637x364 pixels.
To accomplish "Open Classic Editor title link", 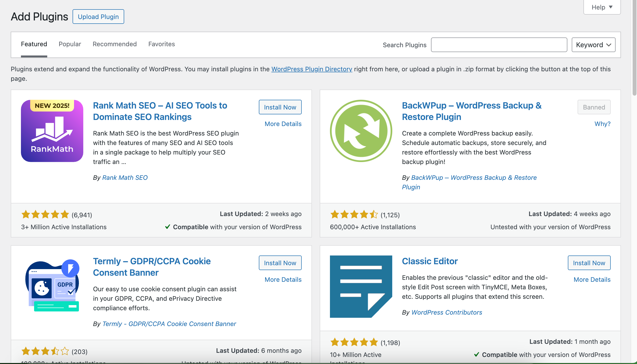I will (x=430, y=261).
